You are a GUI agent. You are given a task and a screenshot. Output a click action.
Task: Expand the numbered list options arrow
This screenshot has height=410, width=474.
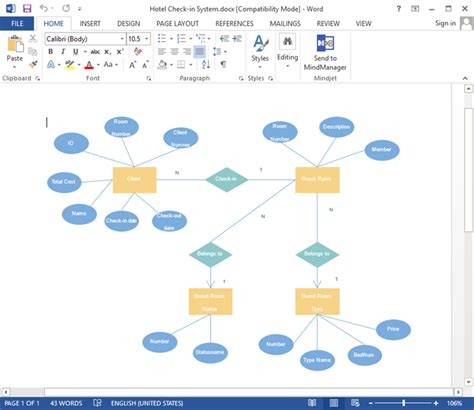click(191, 39)
